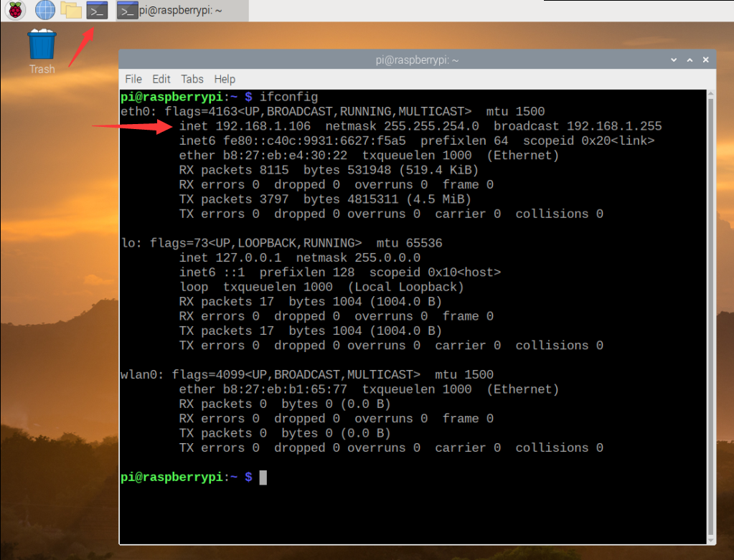Viewport: 734px width, 560px height.
Task: Open the Raspberry Pi main menu
Action: (x=15, y=10)
